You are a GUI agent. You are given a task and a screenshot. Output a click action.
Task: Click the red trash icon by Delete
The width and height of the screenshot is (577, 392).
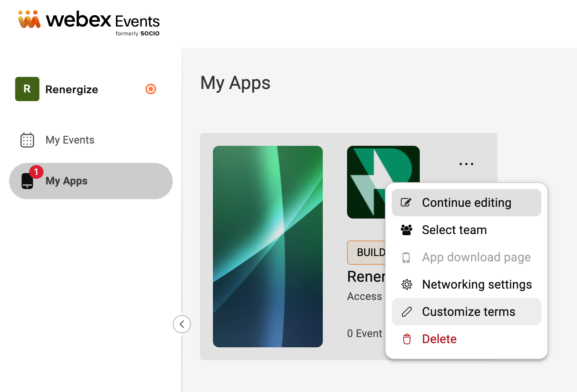click(407, 339)
